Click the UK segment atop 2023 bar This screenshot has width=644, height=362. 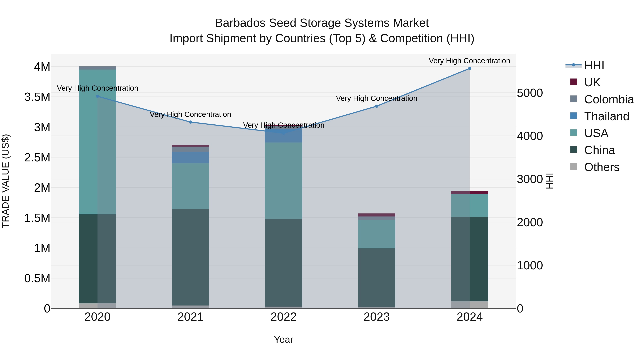(377, 215)
